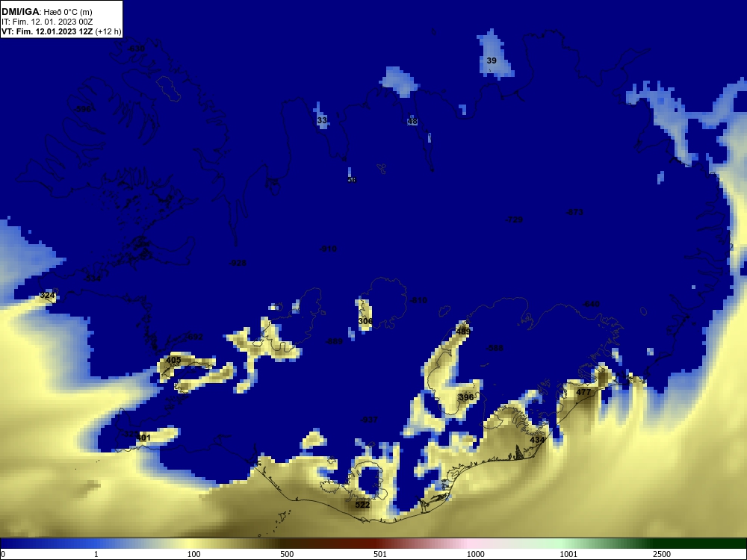Image resolution: width=747 pixels, height=560 pixels.
Task: Click the colorbar label 2500
Action: click(662, 554)
